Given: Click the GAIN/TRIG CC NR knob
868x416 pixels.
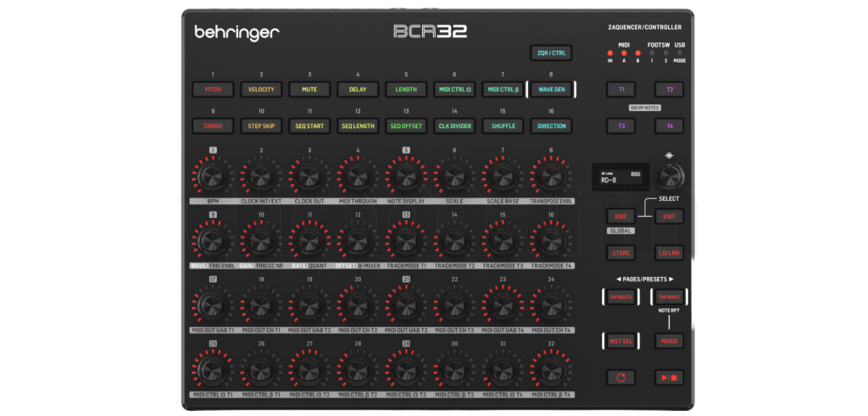Looking at the screenshot, I should click(x=261, y=241).
